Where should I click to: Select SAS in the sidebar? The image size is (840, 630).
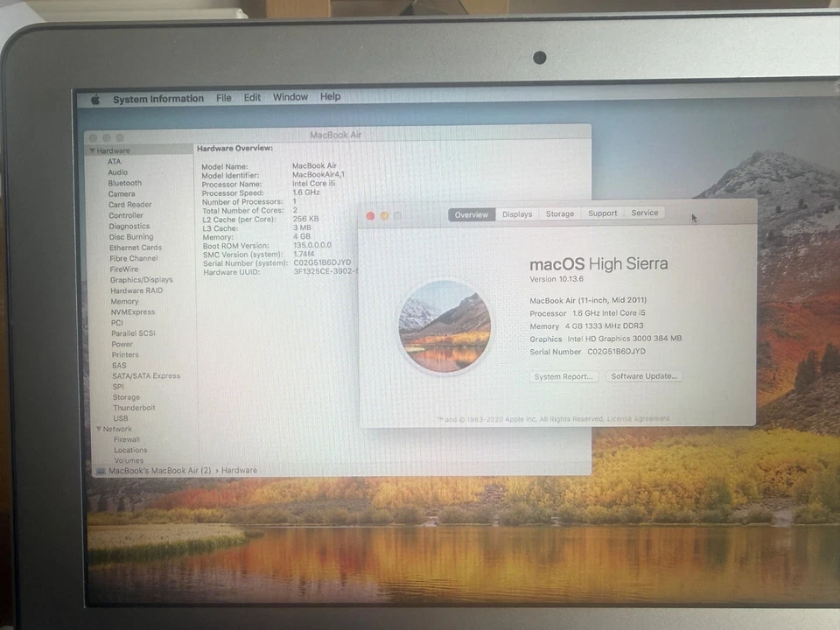tap(119, 366)
